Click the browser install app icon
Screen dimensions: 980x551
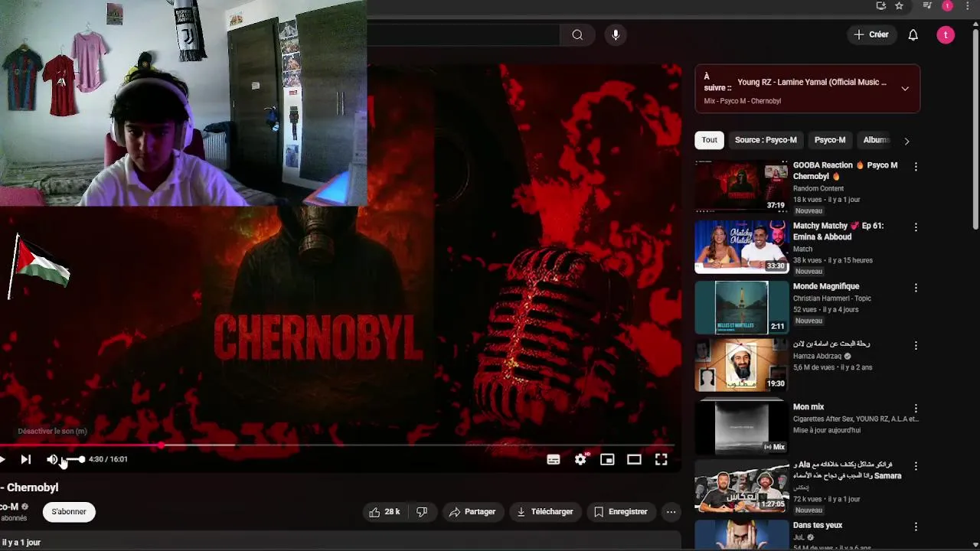pyautogui.click(x=881, y=6)
